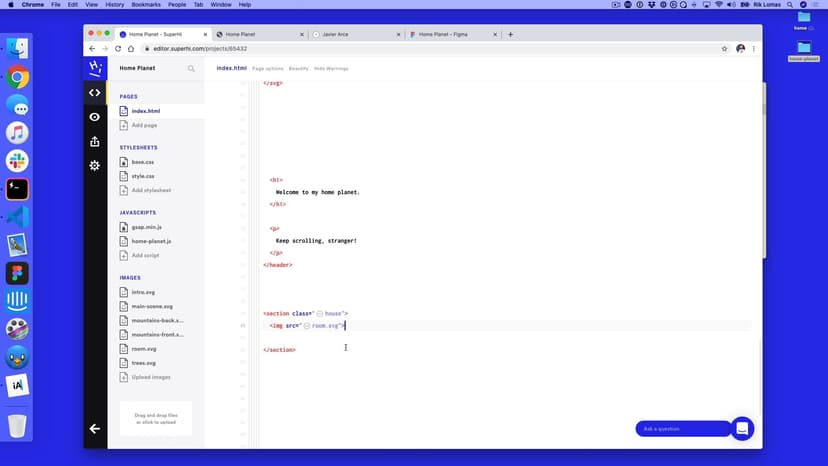Open the Page options dropdown

coord(268,68)
